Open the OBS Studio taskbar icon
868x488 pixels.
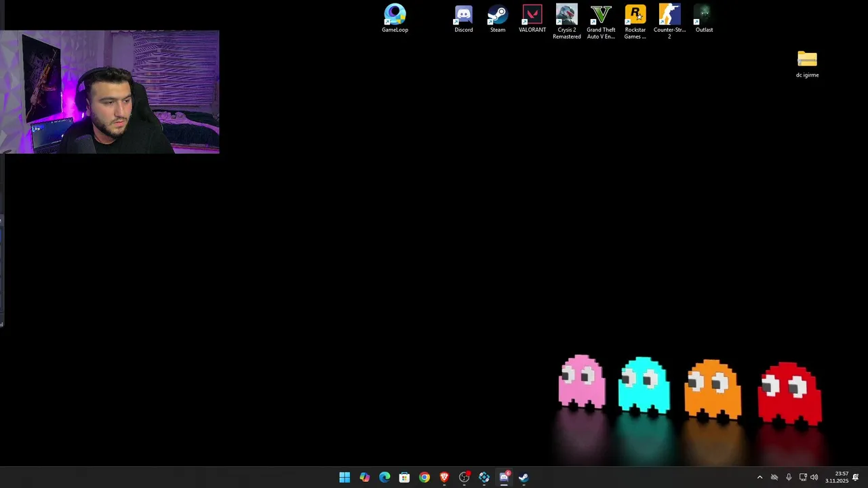pyautogui.click(x=465, y=477)
